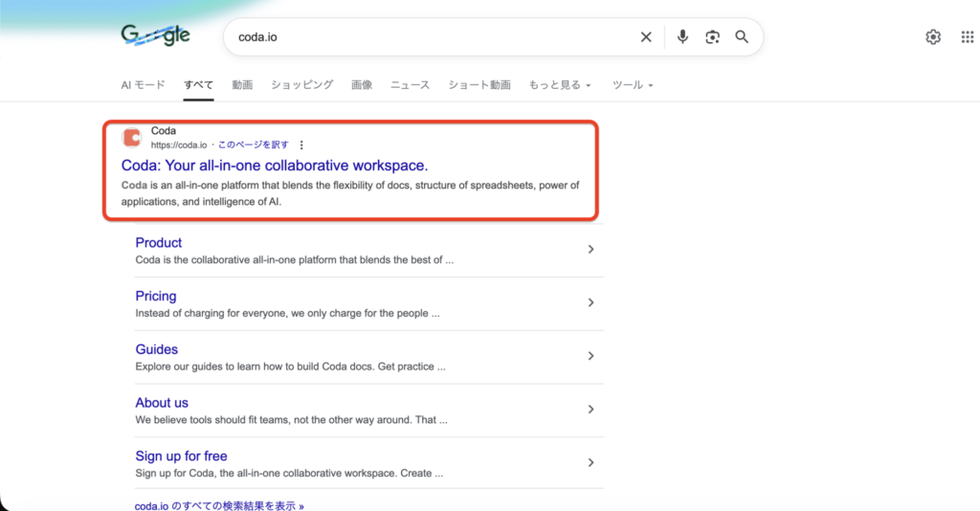
Task: Click 'Explore our guides to learn' text
Action: pyautogui.click(x=291, y=367)
